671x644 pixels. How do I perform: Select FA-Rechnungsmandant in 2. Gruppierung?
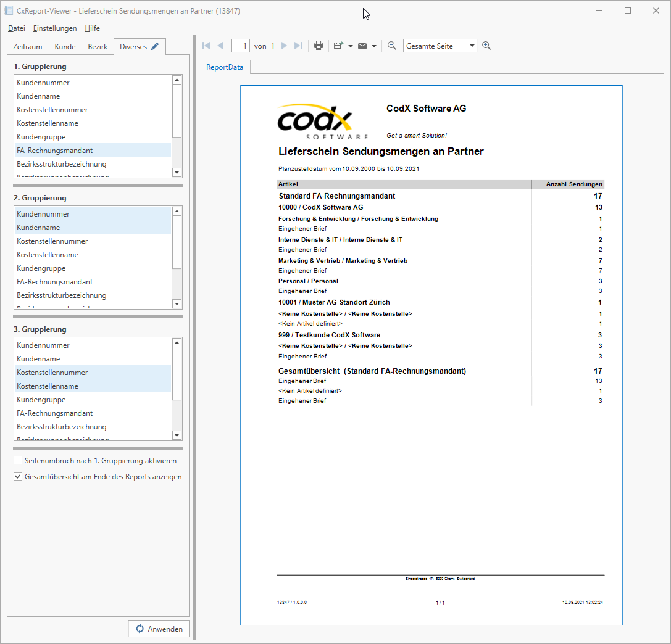(x=93, y=282)
